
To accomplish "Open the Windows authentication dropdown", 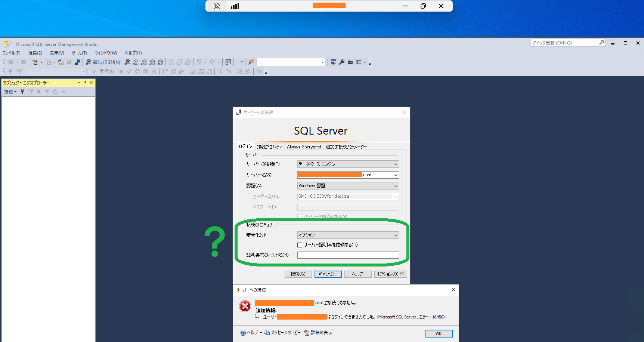I will pos(396,186).
